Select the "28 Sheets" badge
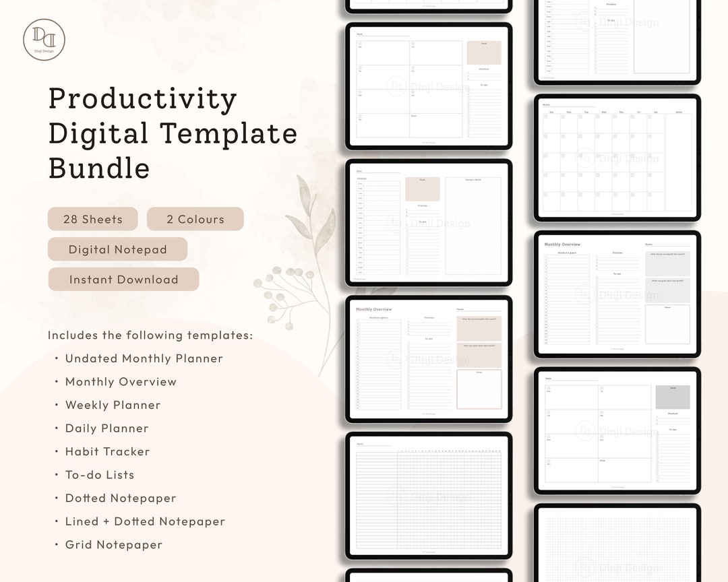The height and width of the screenshot is (582, 728). point(92,219)
